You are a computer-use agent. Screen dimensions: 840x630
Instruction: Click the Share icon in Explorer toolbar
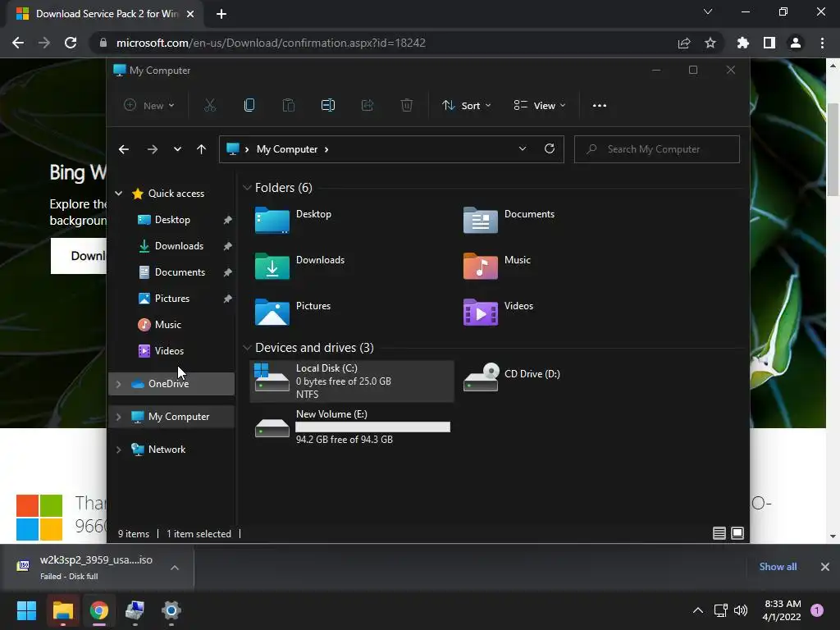367,106
